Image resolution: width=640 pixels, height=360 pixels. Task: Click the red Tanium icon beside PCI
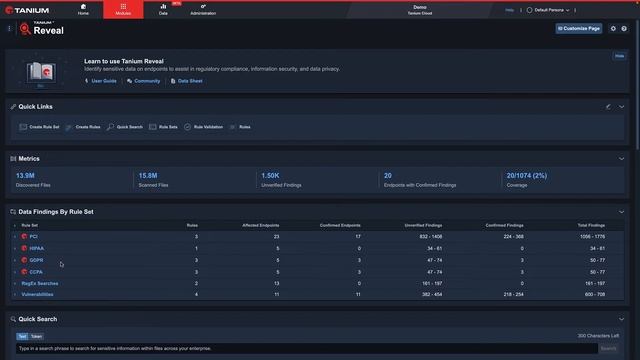[x=24, y=236]
